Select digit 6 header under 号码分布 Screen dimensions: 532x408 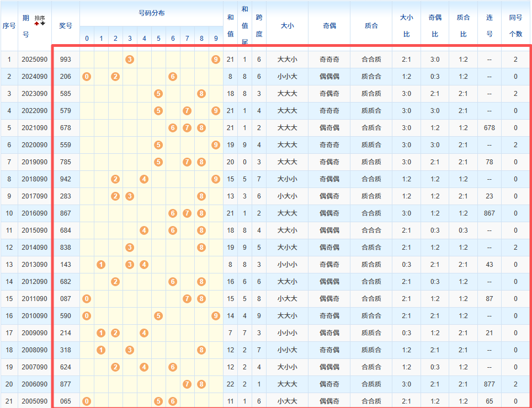[x=173, y=38]
